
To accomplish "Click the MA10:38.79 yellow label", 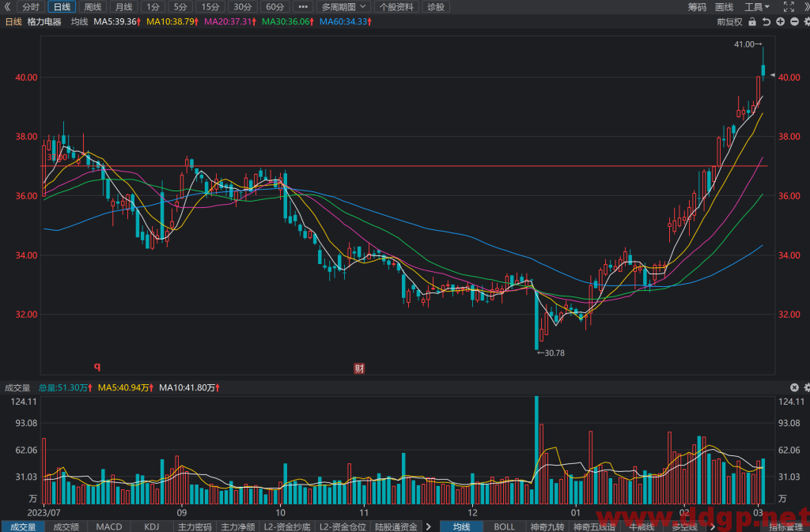I will tap(172, 21).
